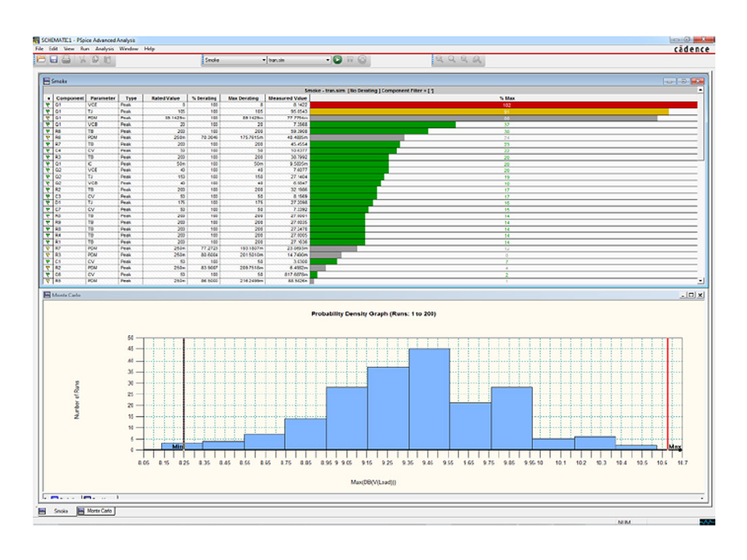The image size is (747, 560).
Task: Print using the printer toolbar icon
Action: tap(66, 60)
